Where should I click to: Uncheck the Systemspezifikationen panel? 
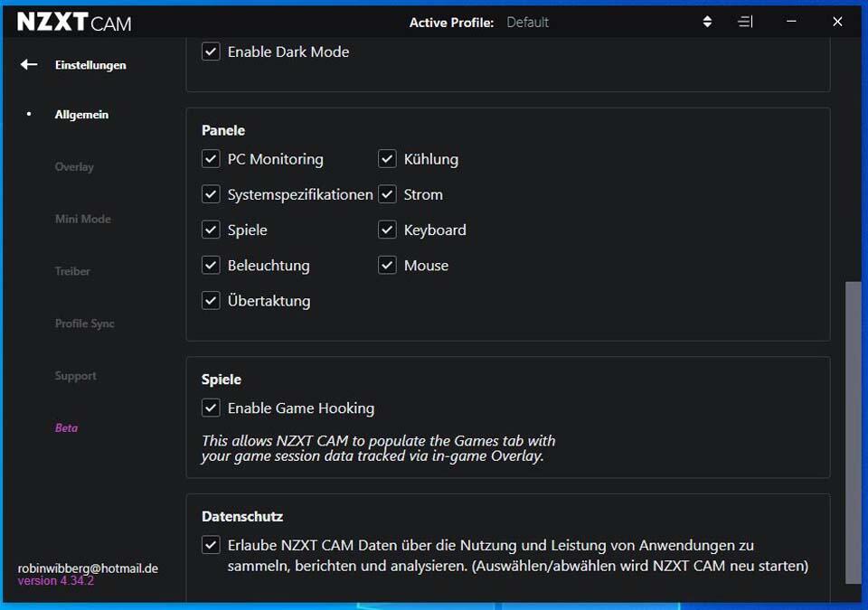pos(211,194)
